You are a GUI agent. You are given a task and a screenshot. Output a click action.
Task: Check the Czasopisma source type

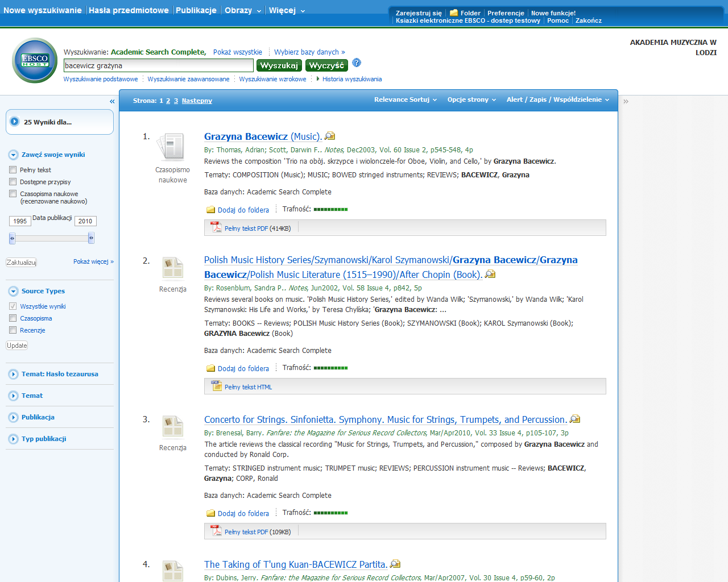tap(13, 318)
